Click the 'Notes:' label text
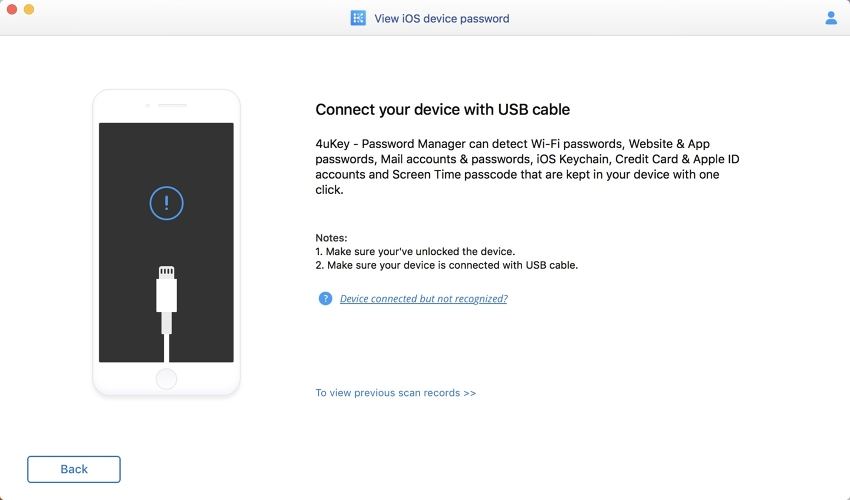The image size is (850, 500). coord(331,238)
